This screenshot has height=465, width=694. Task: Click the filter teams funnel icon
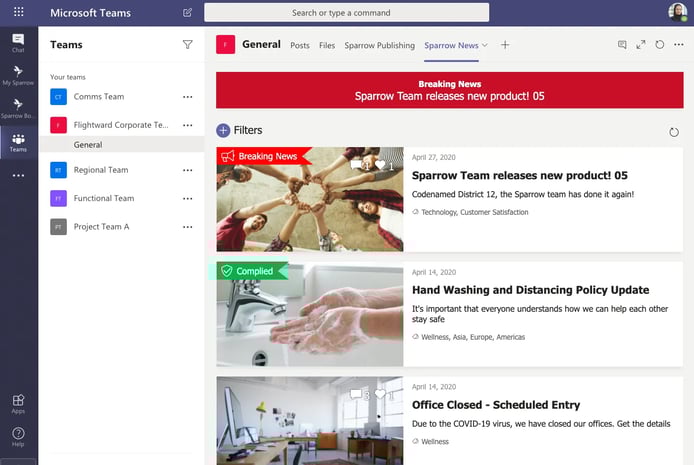click(187, 45)
